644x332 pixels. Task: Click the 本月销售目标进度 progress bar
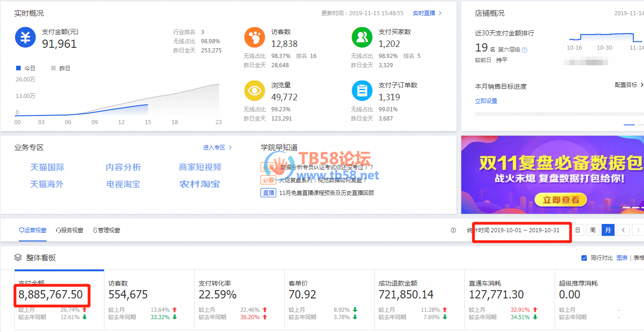(559, 114)
